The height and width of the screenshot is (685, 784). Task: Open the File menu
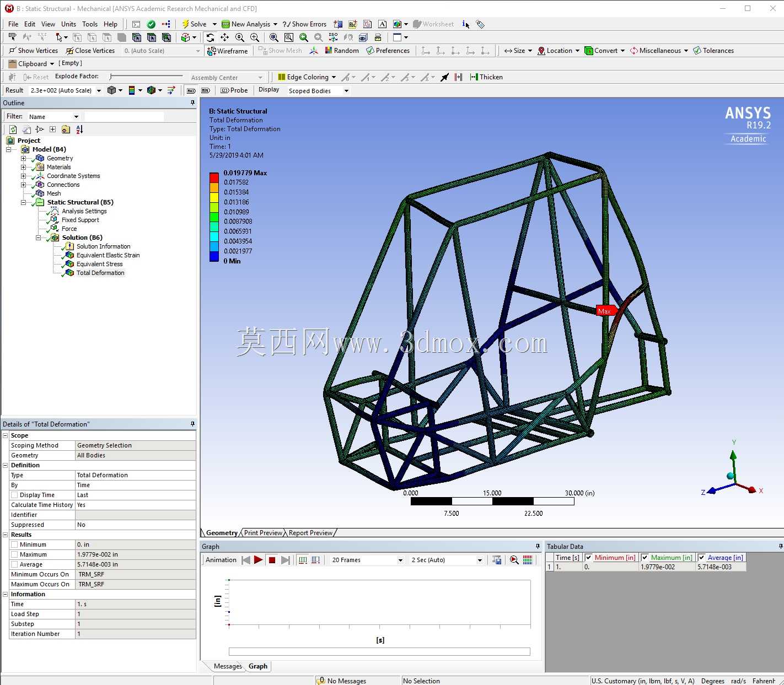click(x=13, y=24)
